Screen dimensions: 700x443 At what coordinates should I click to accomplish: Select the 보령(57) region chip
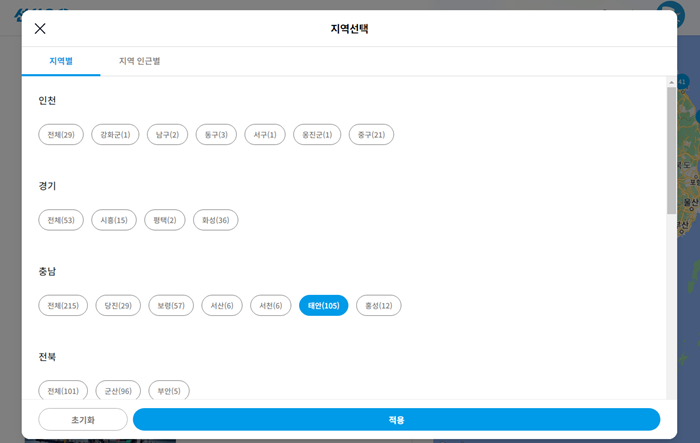tap(171, 305)
